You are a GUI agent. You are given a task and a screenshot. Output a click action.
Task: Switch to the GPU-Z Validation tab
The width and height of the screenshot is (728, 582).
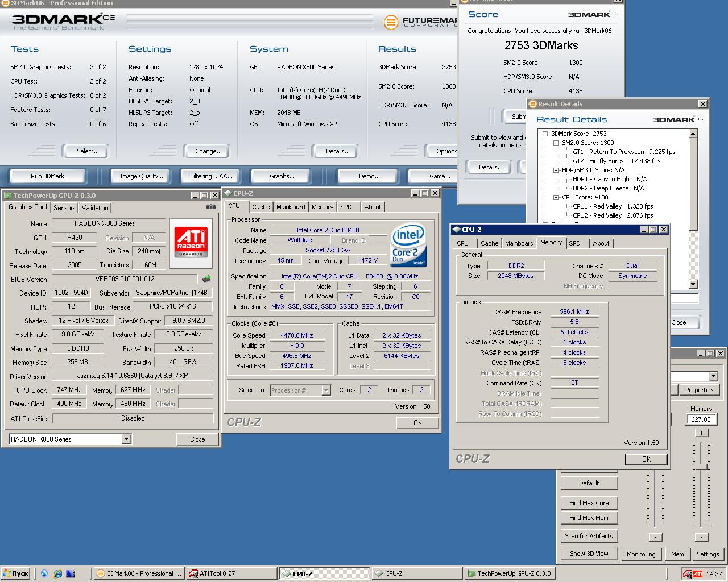click(x=95, y=208)
